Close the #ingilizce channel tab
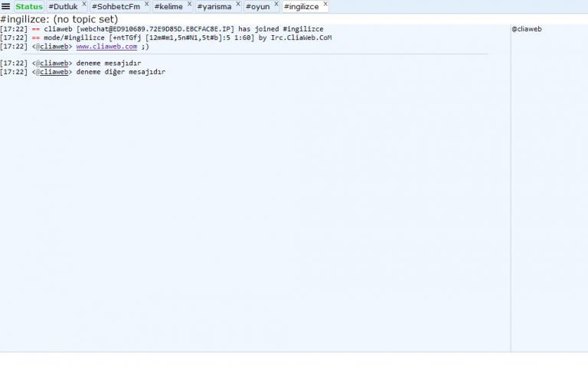Image resolution: width=588 pixels, height=365 pixels. [325, 4]
